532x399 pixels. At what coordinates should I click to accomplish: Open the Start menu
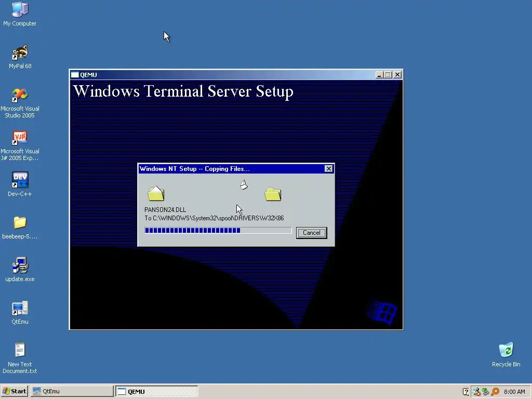tap(14, 391)
